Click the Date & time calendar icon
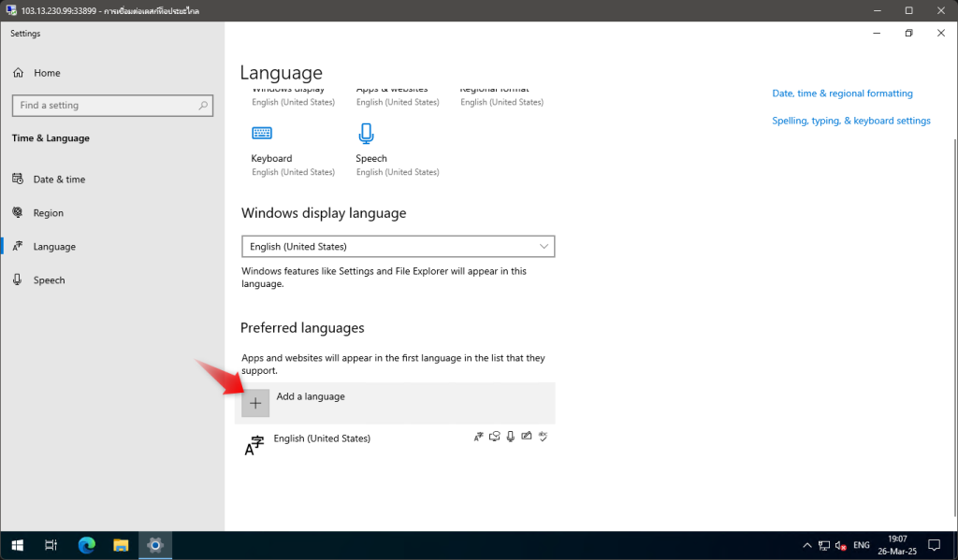 18,179
